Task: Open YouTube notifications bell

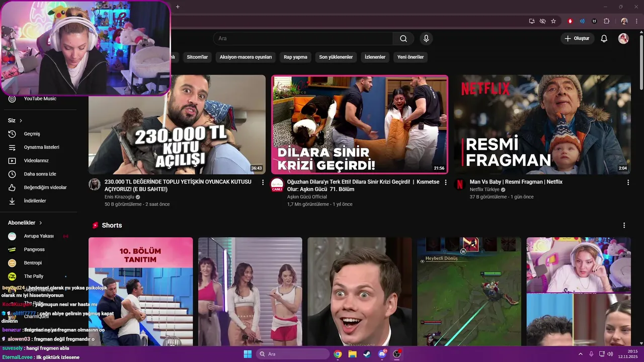Action: tap(604, 39)
